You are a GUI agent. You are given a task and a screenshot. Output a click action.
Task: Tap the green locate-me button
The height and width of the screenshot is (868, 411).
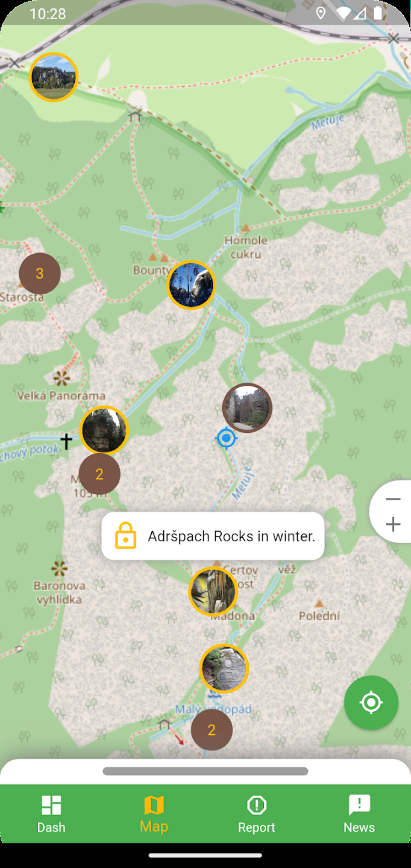tap(371, 703)
